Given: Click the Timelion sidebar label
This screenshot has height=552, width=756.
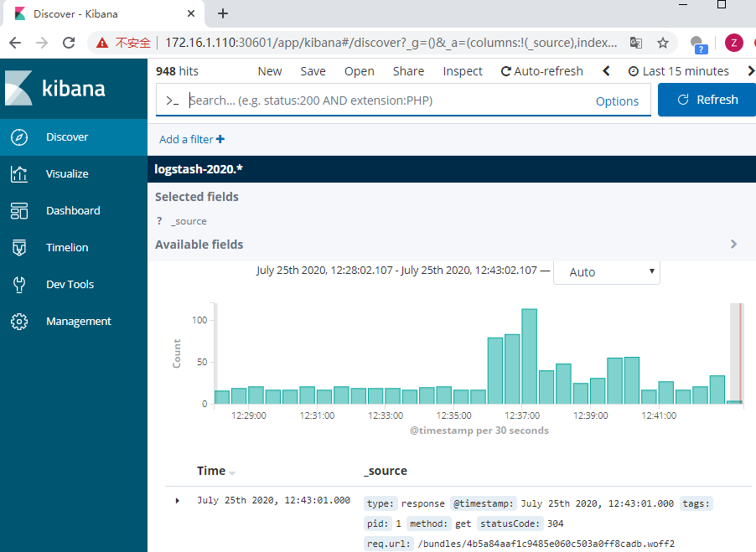Looking at the screenshot, I should tap(67, 248).
